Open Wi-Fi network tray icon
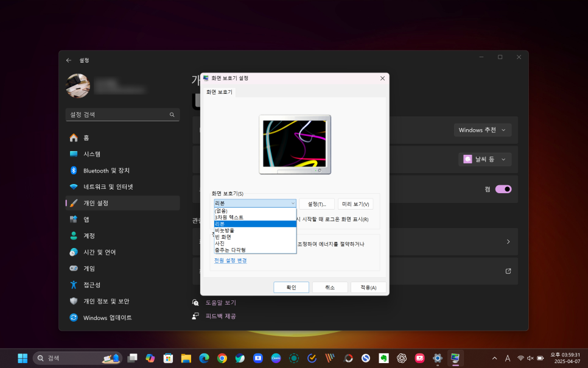Viewport: 588px width, 368px height. tap(520, 358)
